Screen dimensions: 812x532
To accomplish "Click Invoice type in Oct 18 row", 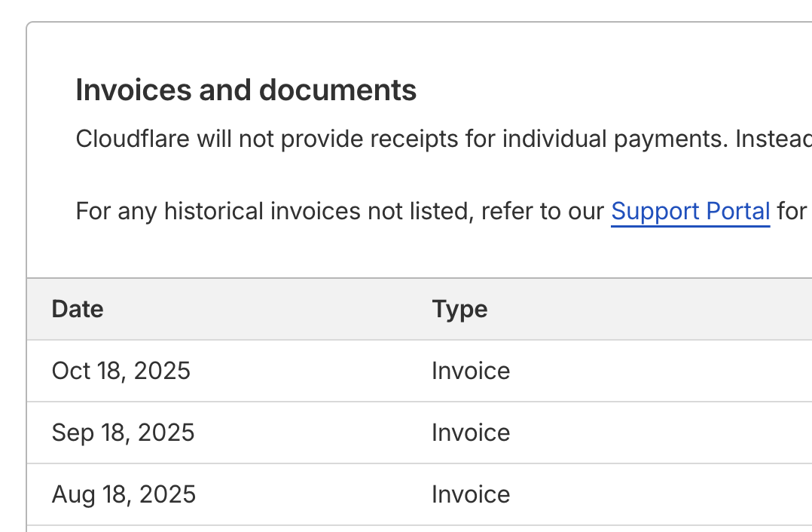I will [x=471, y=371].
